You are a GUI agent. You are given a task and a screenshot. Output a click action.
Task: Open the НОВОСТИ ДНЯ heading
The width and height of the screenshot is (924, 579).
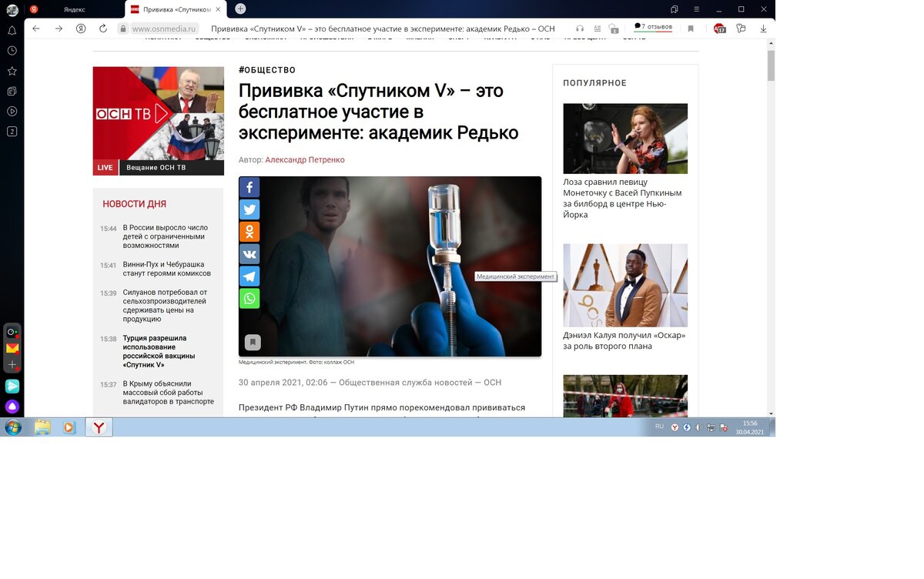point(135,204)
